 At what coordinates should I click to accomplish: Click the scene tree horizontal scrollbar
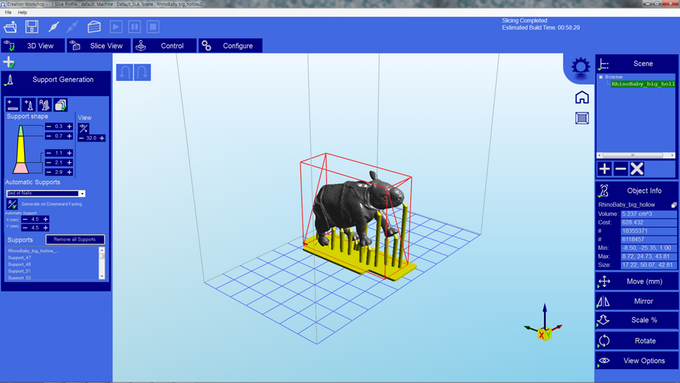click(636, 155)
